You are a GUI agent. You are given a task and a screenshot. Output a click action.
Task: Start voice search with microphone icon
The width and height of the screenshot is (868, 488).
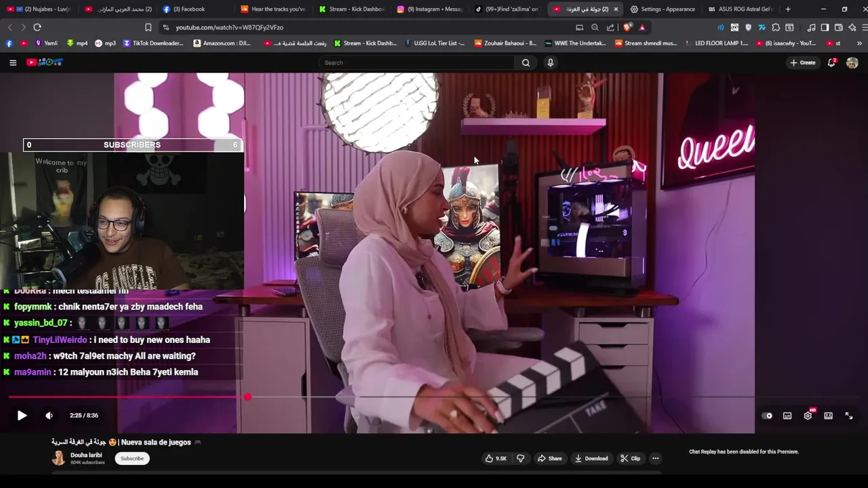(x=550, y=62)
